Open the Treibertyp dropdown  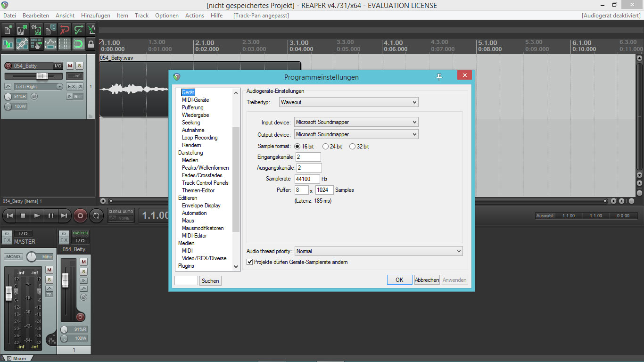348,102
